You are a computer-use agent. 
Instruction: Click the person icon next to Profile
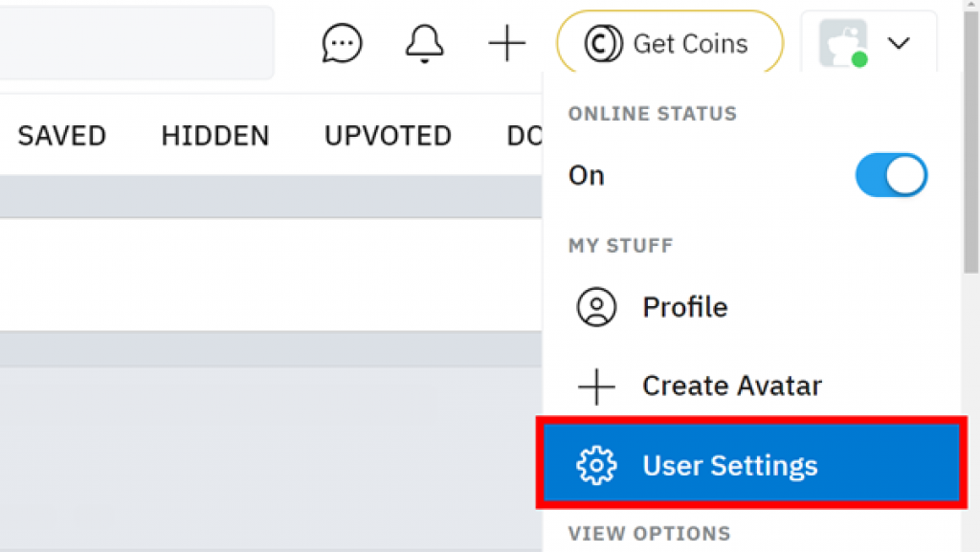tap(596, 306)
